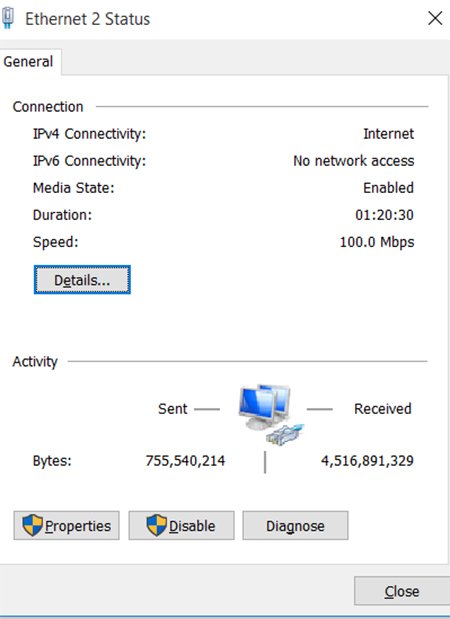The image size is (450, 619).
Task: Close the status dialog with Close button
Action: 402,591
